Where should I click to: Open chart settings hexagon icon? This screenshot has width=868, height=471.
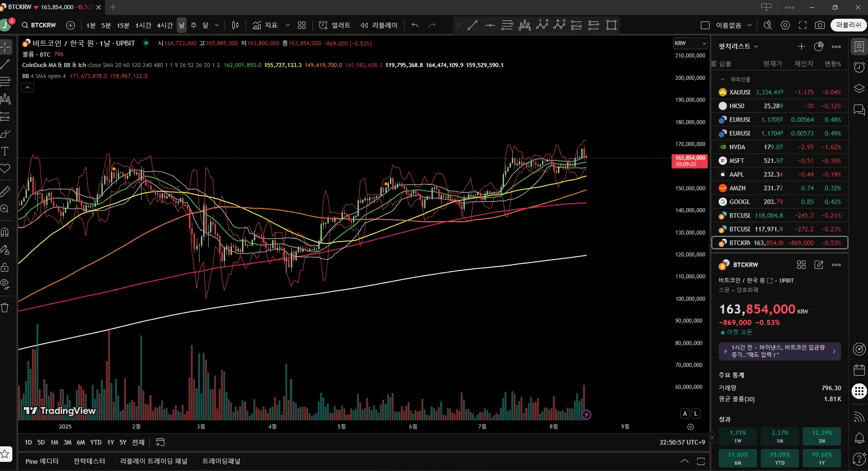[x=785, y=25]
